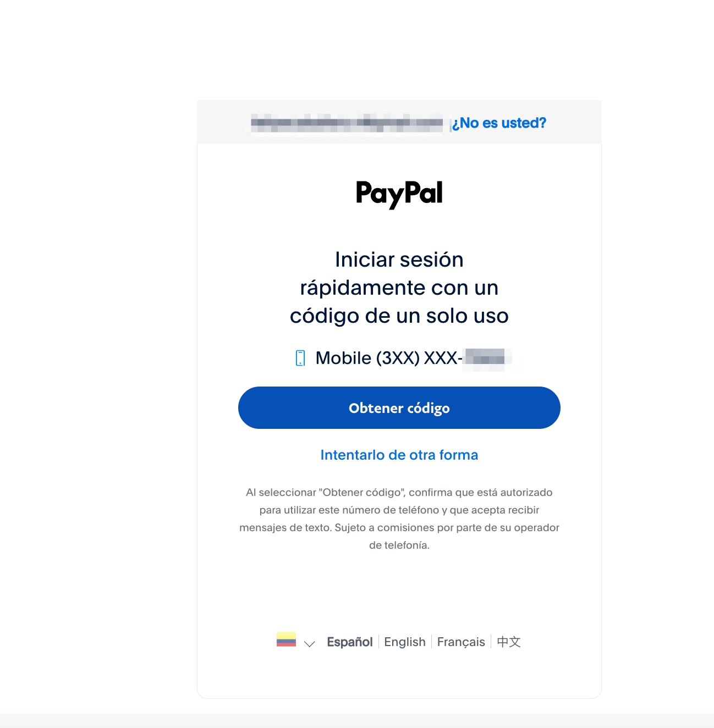Expand the country selector chevron
This screenshot has height=728, width=714.
(x=310, y=643)
